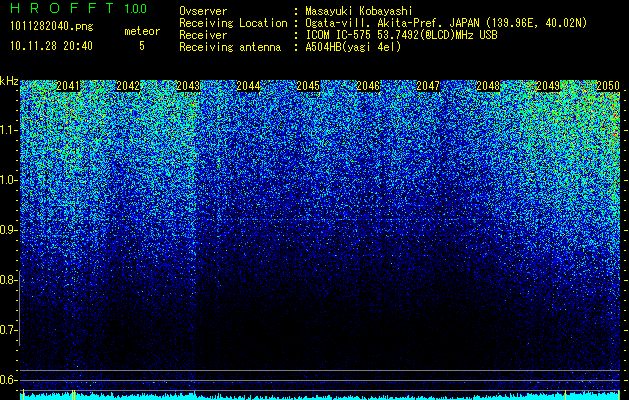
Task: Click the 1.1 kHz axis label
Action: [9, 130]
